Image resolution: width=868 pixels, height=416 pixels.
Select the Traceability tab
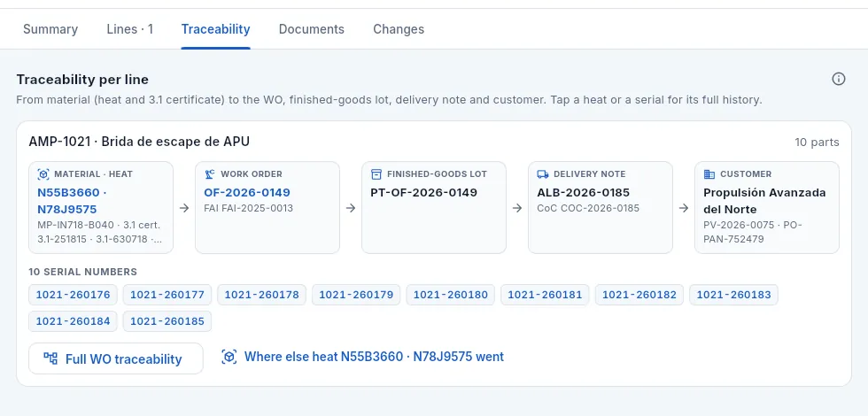(215, 29)
